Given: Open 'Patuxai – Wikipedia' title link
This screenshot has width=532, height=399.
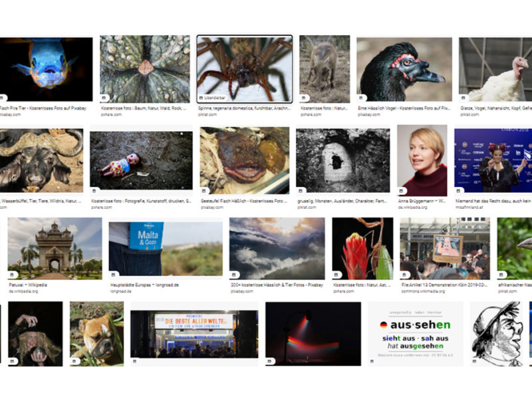Looking at the screenshot, I should tap(28, 285).
